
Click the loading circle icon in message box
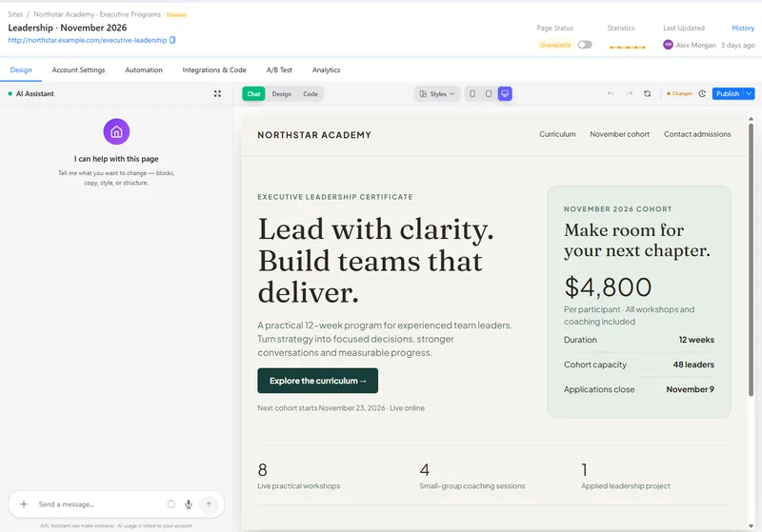tap(171, 504)
